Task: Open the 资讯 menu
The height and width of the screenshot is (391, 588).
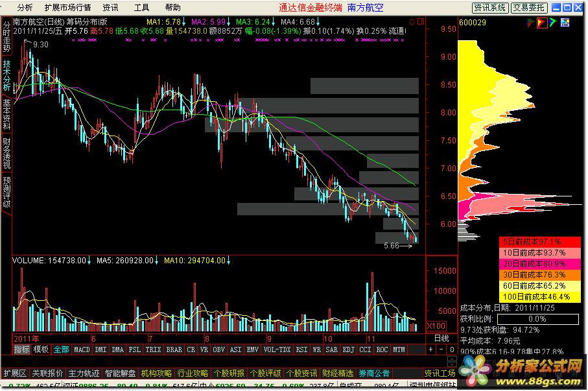Action: pos(110,8)
